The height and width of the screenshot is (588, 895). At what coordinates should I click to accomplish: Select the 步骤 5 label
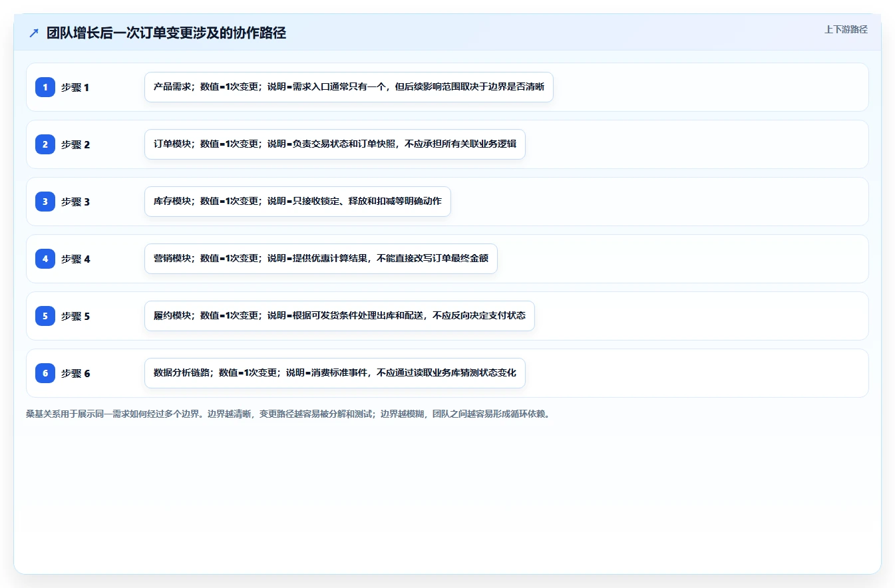(75, 317)
